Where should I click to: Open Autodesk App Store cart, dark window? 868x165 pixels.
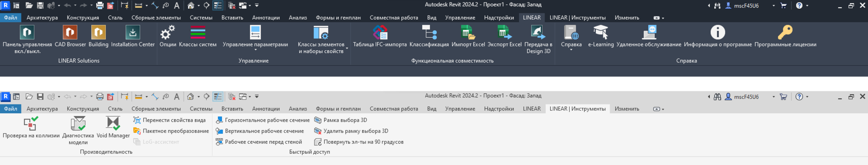coord(784,6)
